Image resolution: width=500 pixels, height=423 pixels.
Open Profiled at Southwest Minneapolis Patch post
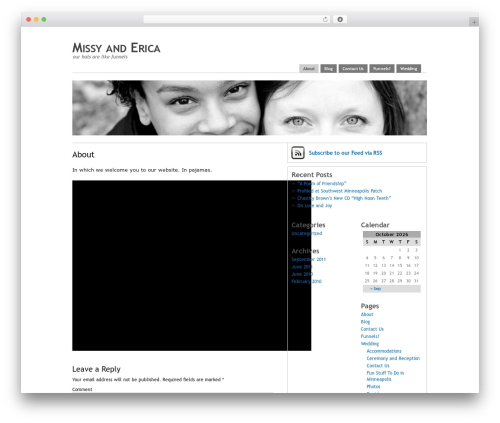click(339, 191)
